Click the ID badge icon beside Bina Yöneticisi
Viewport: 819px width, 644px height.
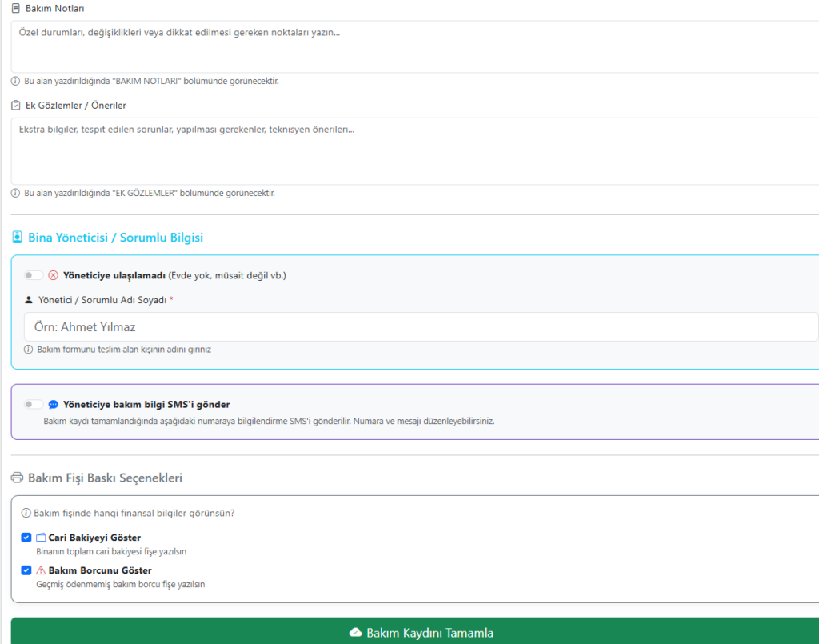click(18, 237)
